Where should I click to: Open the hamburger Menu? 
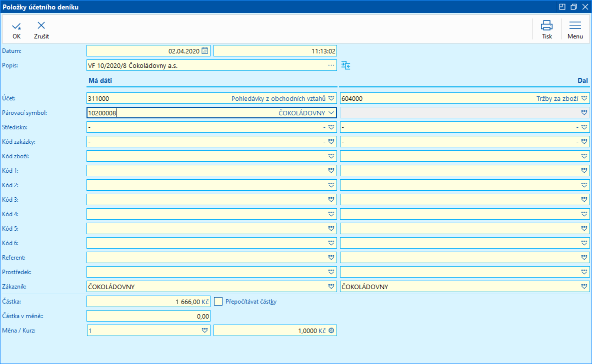point(575,26)
